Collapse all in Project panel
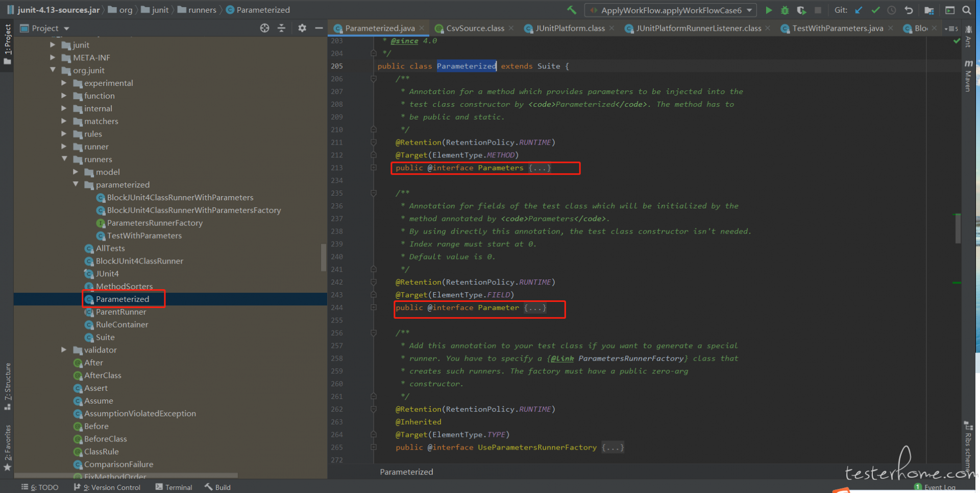Screen dimensions: 980x493 [x=281, y=28]
